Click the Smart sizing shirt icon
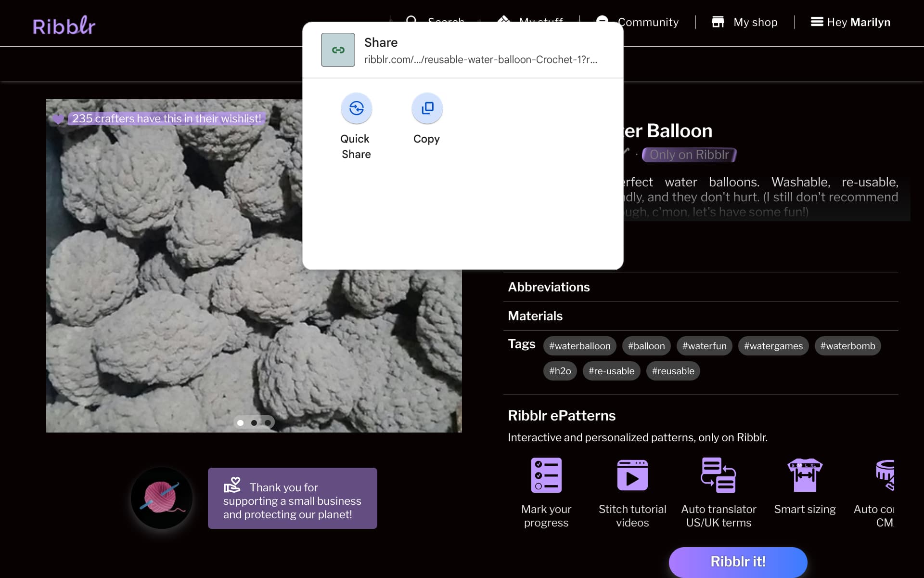Screen dimensions: 924x578 [x=805, y=475]
